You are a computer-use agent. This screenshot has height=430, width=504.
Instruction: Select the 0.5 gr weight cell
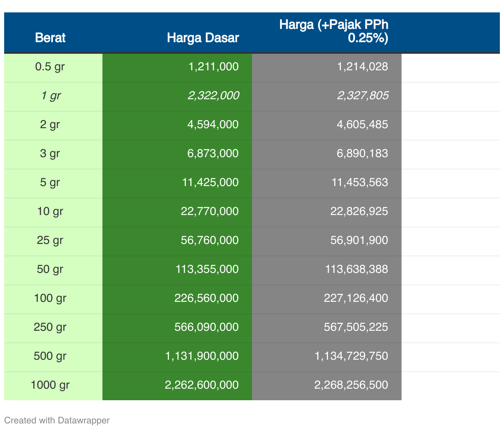tap(50, 67)
